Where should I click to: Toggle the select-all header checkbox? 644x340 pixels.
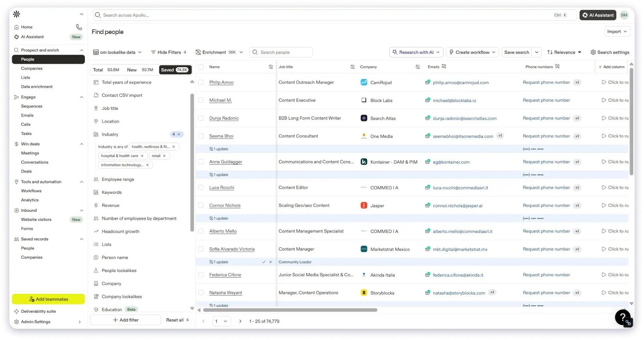pyautogui.click(x=201, y=67)
